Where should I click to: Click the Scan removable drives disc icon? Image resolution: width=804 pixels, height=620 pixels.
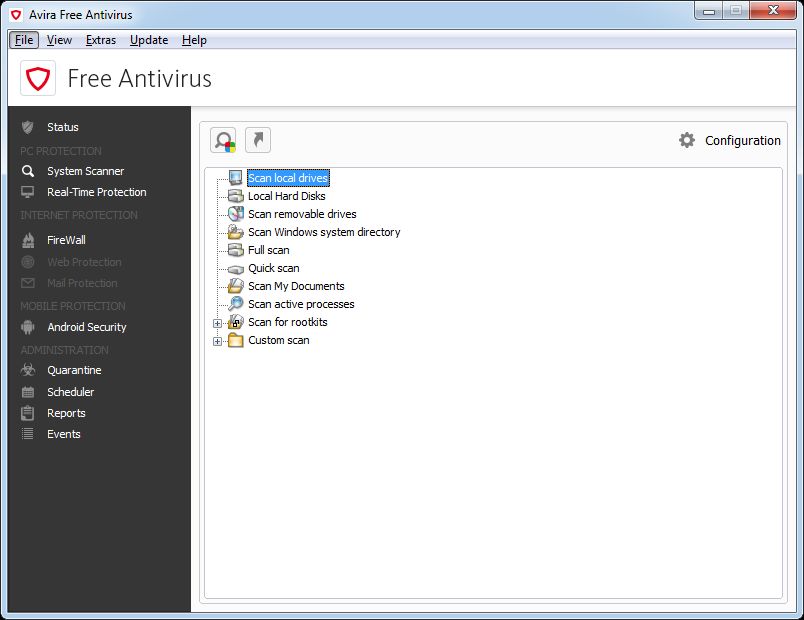(235, 214)
